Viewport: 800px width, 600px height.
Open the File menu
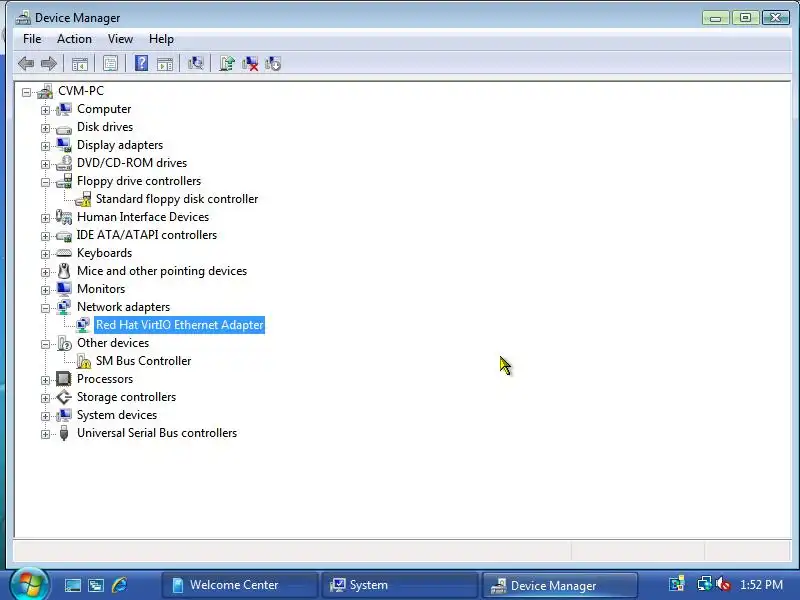(32, 39)
